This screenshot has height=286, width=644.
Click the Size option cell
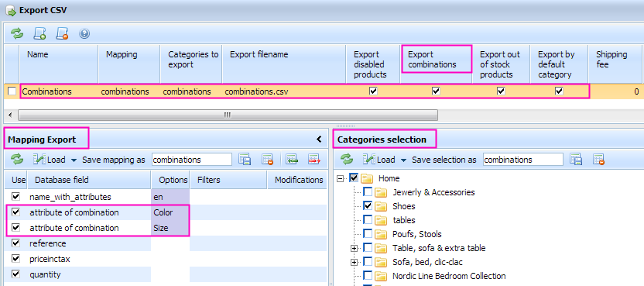pyautogui.click(x=170, y=228)
